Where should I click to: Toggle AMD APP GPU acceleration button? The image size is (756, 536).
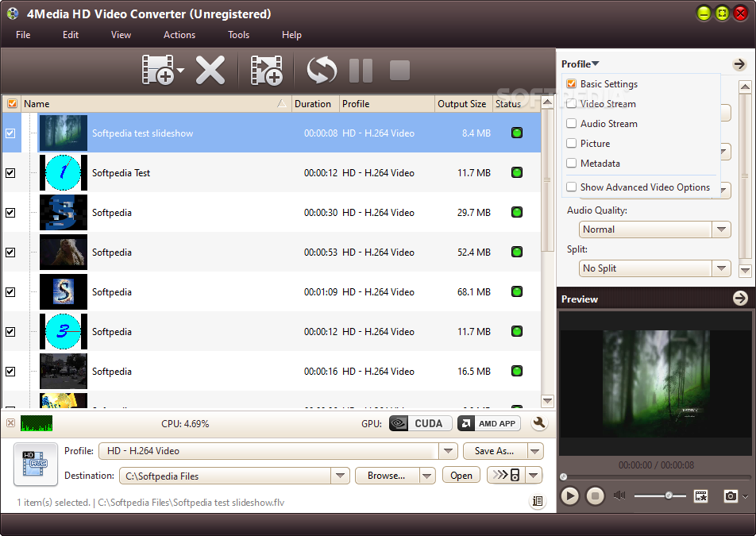489,423
